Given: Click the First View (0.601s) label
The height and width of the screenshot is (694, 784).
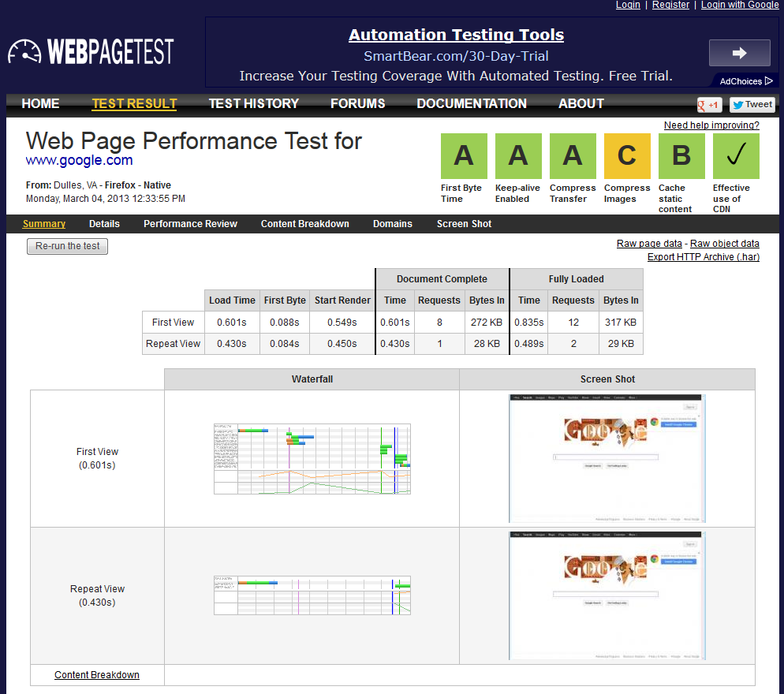Looking at the screenshot, I should click(x=97, y=458).
